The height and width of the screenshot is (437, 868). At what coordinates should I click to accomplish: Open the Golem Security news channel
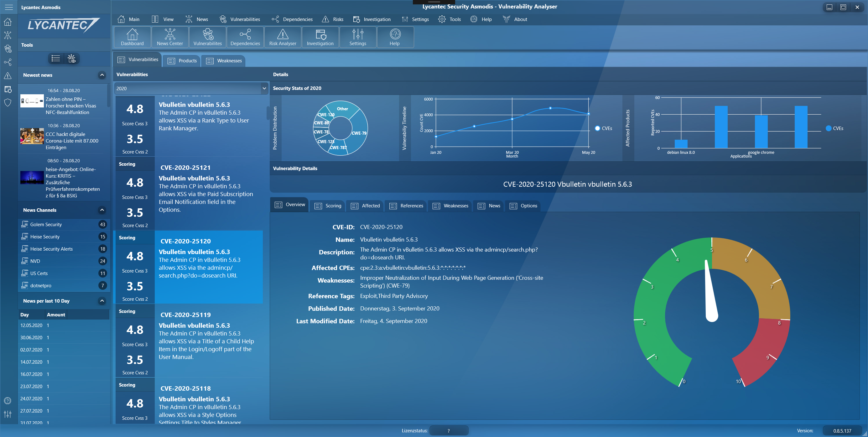click(46, 224)
